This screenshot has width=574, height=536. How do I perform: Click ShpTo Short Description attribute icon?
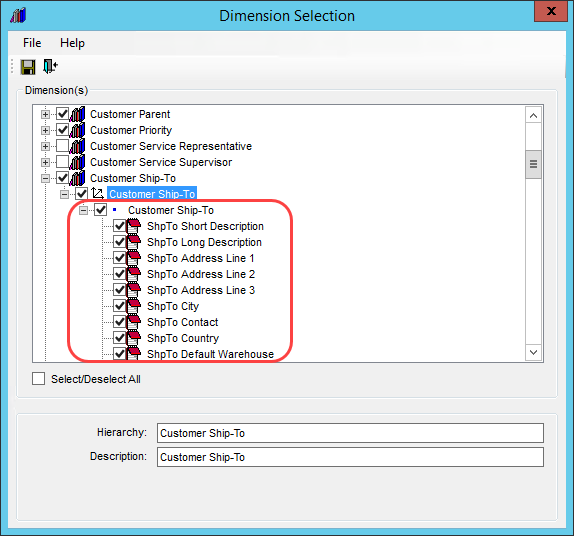coord(134,226)
